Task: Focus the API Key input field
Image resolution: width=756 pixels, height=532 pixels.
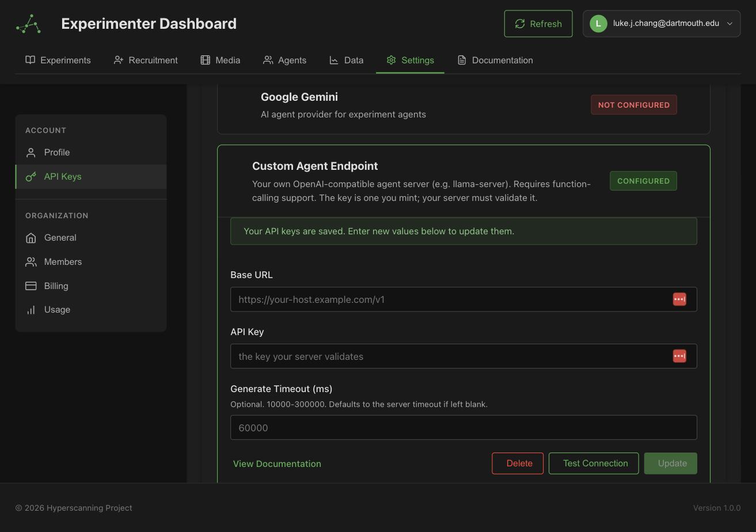Action: [464, 356]
